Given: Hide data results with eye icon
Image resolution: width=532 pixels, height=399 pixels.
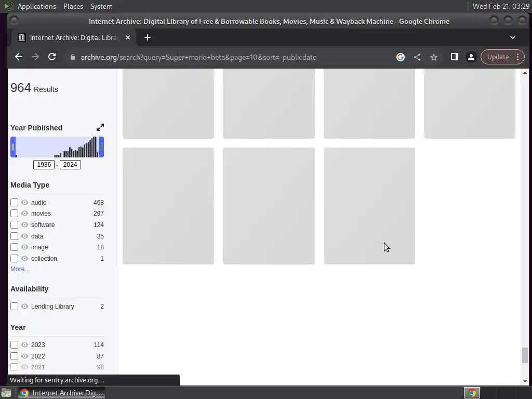Looking at the screenshot, I should pos(24,236).
